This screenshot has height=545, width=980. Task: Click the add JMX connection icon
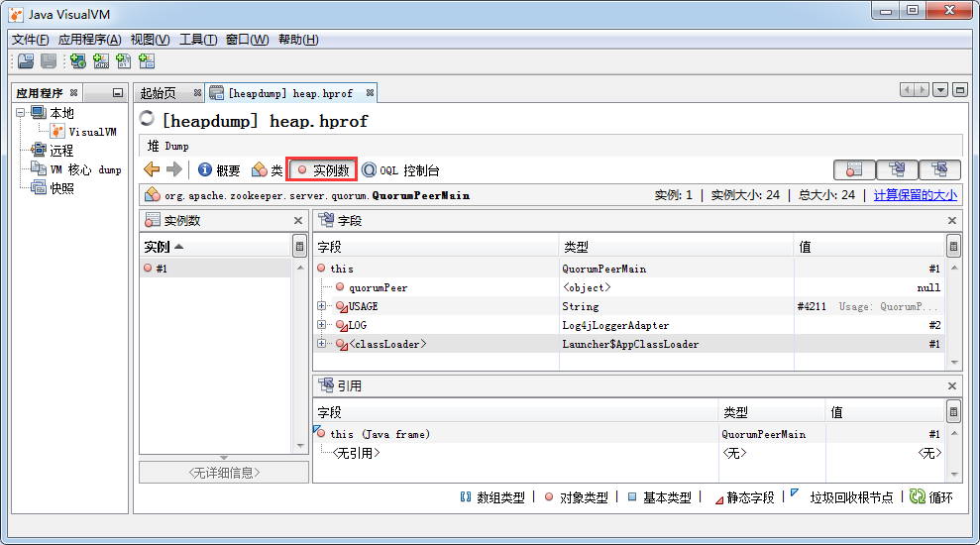coord(101,61)
